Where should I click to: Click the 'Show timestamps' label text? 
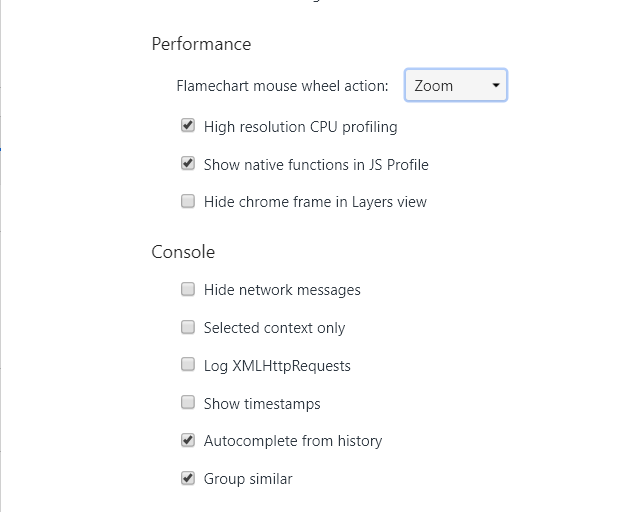pyautogui.click(x=262, y=404)
